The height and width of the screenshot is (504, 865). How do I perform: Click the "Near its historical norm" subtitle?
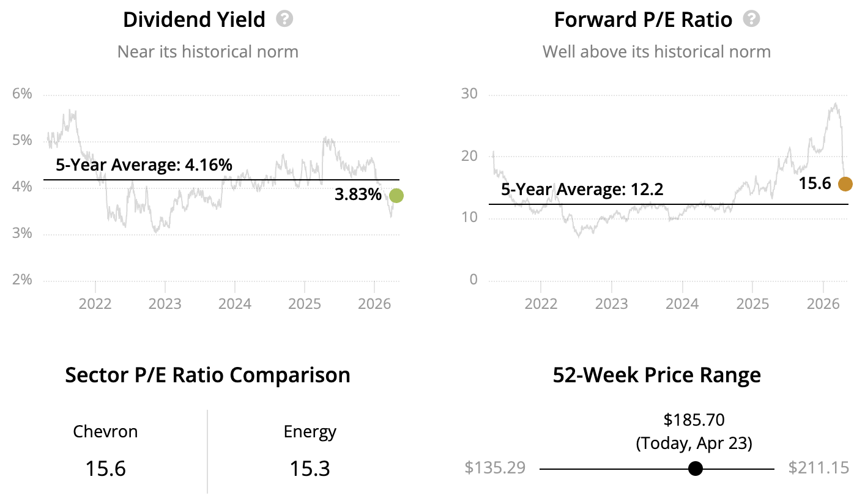tap(207, 51)
